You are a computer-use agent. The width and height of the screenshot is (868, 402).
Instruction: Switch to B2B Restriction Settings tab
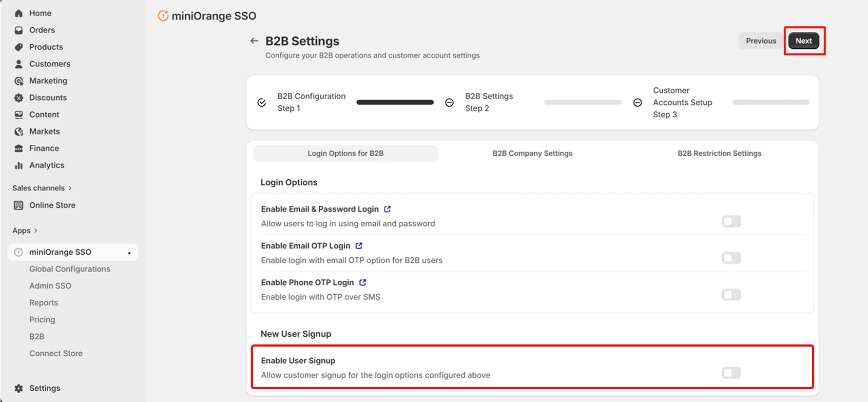(719, 154)
